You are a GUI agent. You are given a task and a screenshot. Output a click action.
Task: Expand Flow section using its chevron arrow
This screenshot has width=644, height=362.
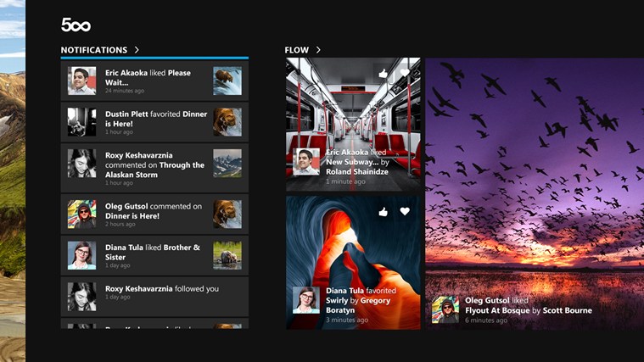pyautogui.click(x=318, y=50)
